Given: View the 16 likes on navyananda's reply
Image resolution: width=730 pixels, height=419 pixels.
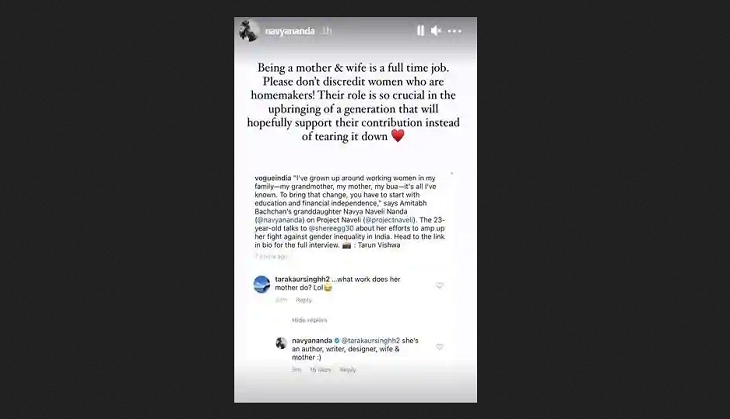Looking at the screenshot, I should click(x=320, y=370).
